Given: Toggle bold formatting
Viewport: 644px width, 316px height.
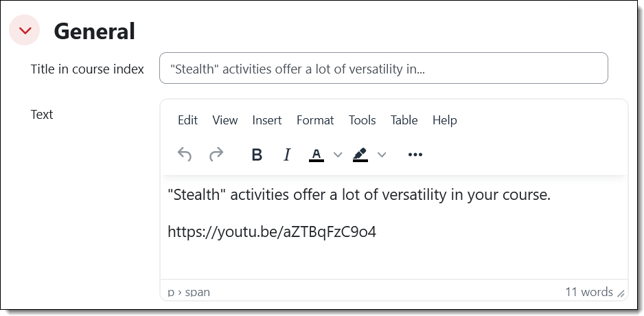Looking at the screenshot, I should click(x=257, y=155).
